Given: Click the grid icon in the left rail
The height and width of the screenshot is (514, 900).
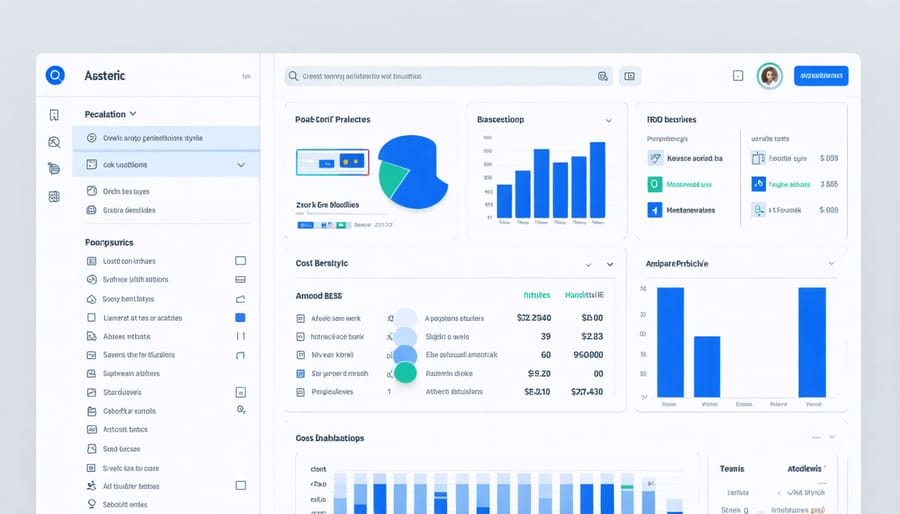Looking at the screenshot, I should (x=54, y=196).
